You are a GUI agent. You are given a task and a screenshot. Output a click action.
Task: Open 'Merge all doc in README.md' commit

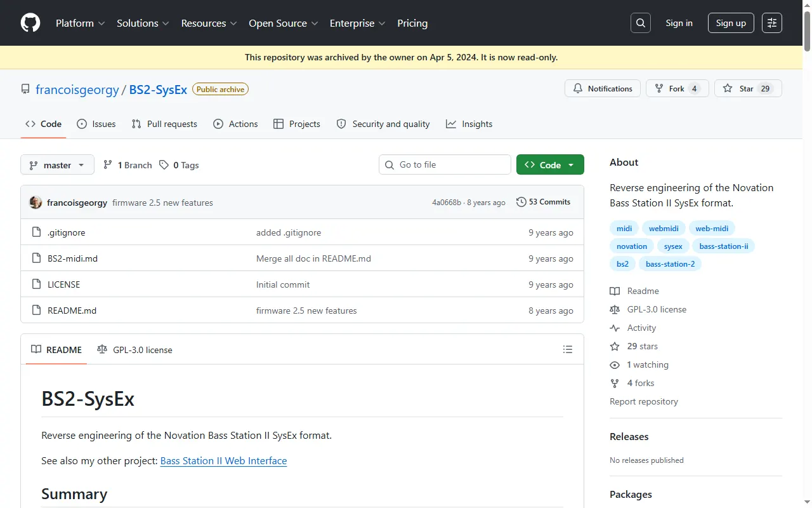[313, 258]
